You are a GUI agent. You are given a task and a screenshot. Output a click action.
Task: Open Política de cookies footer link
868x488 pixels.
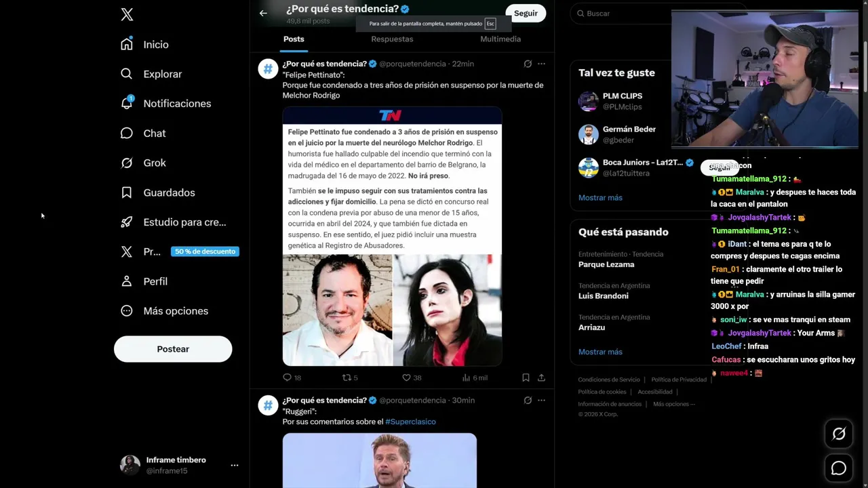click(x=602, y=392)
